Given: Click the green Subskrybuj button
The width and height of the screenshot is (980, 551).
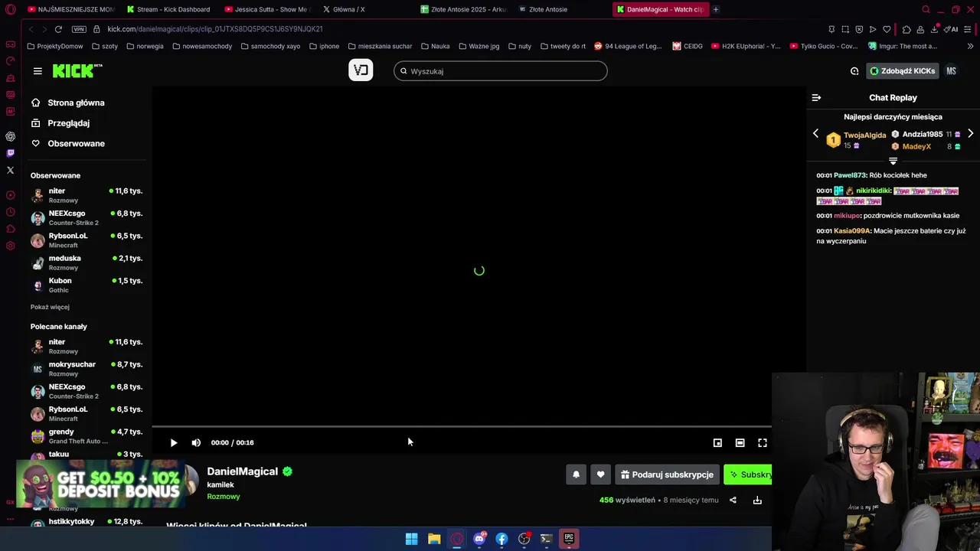Looking at the screenshot, I should click(748, 474).
